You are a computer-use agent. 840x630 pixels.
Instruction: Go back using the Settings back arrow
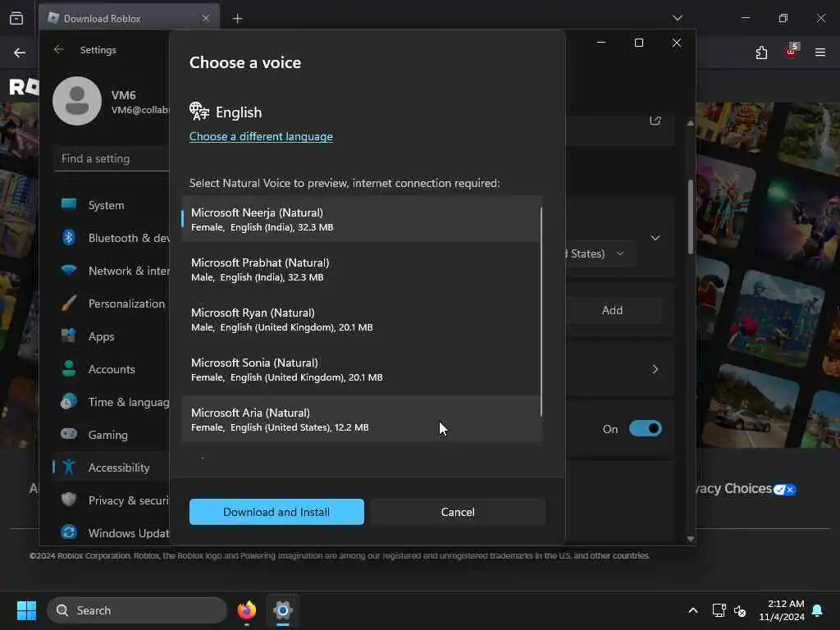coord(59,49)
